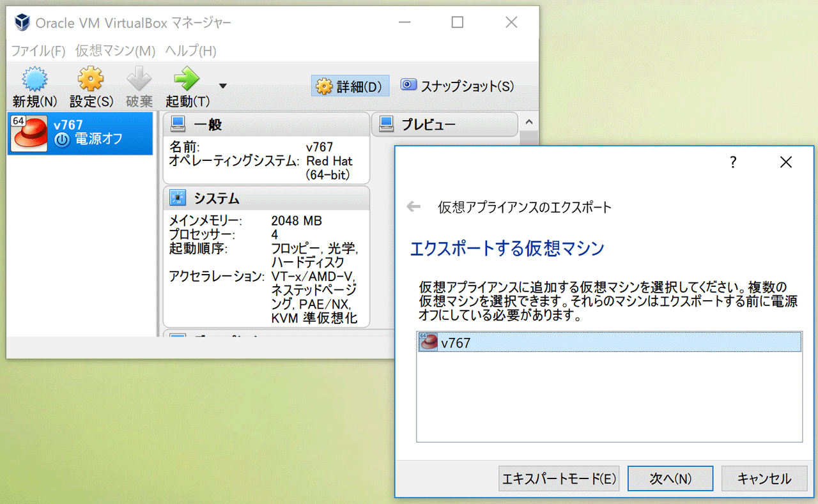This screenshot has height=504, width=818.
Task: Click scroll up arrow in details pane
Action: pyautogui.click(x=528, y=121)
